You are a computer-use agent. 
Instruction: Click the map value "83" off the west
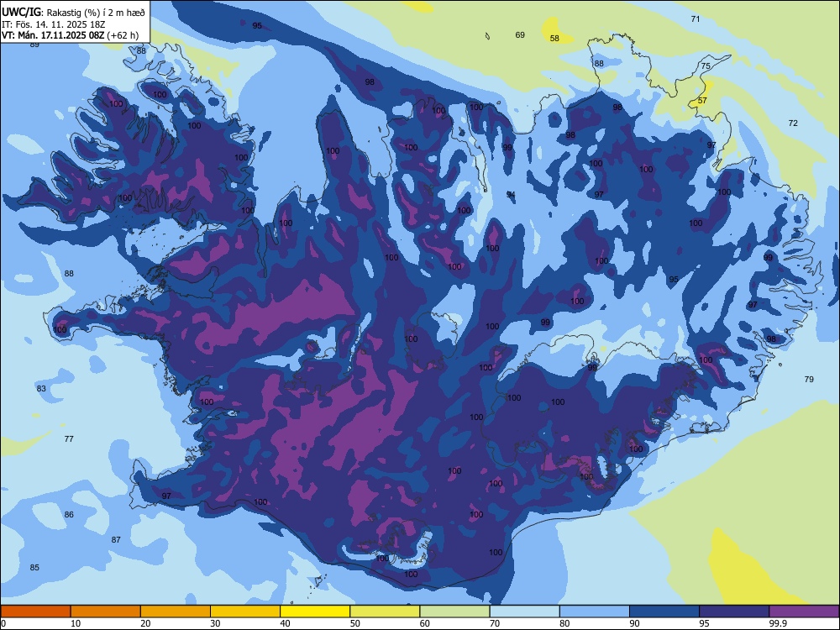pyautogui.click(x=41, y=388)
